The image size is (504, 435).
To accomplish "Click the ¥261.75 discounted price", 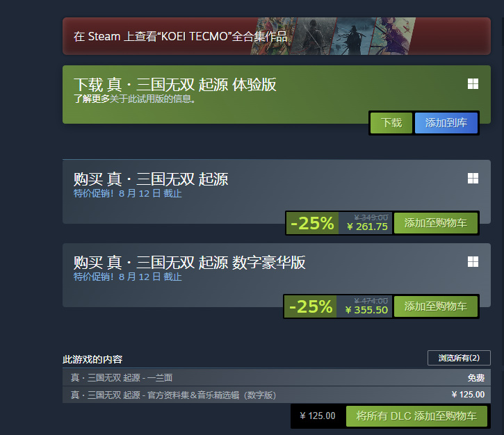I will click(367, 227).
